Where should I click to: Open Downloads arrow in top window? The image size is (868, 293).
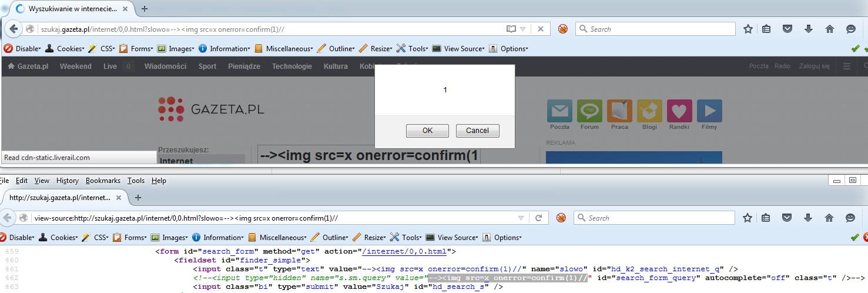(x=809, y=29)
